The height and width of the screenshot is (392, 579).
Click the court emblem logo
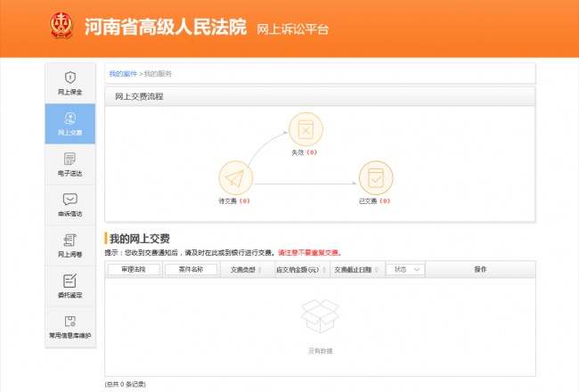pyautogui.click(x=62, y=27)
